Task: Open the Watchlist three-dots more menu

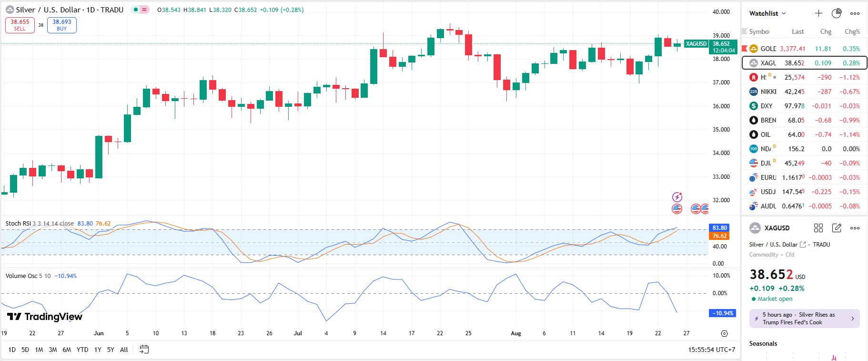Action: coord(855,13)
